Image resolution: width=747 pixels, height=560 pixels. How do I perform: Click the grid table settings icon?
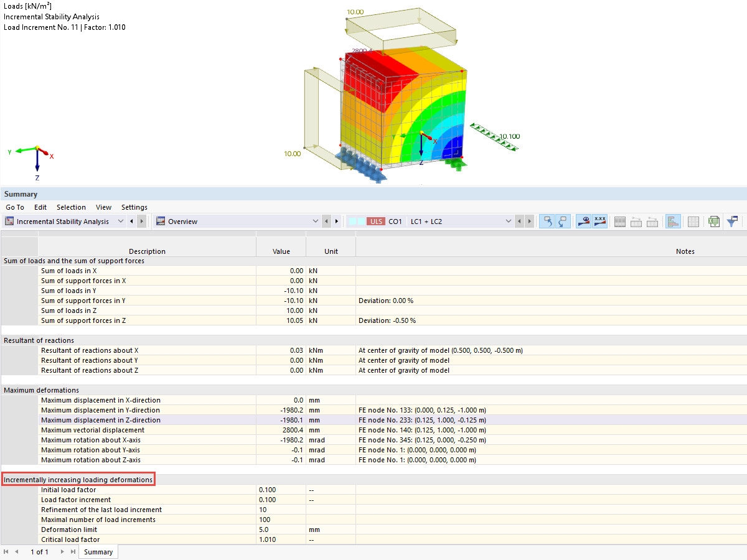pos(693,222)
